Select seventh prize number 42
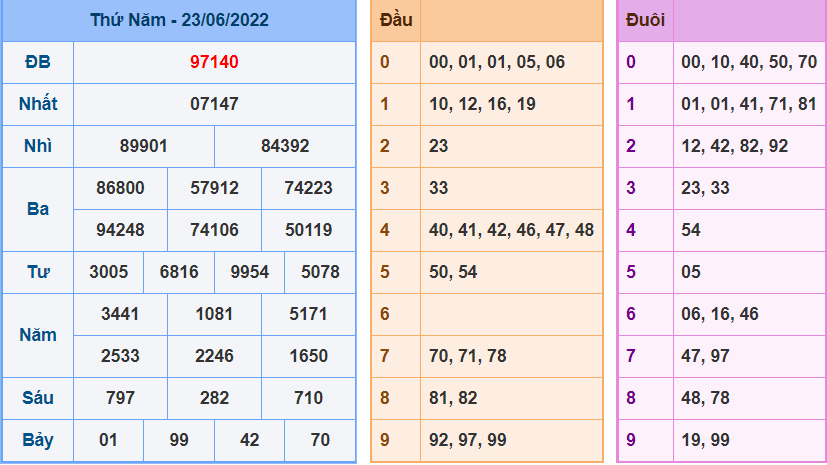Viewport: 827px width, 465px height. pos(249,440)
